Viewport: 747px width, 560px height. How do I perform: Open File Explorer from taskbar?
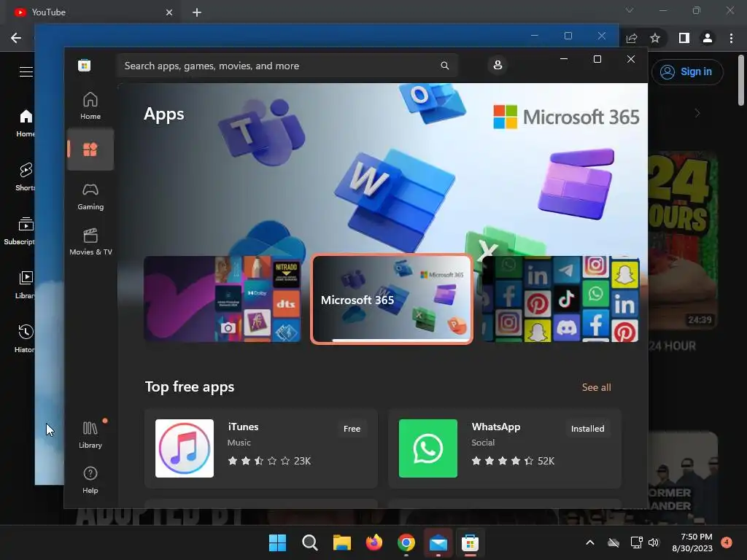point(341,542)
